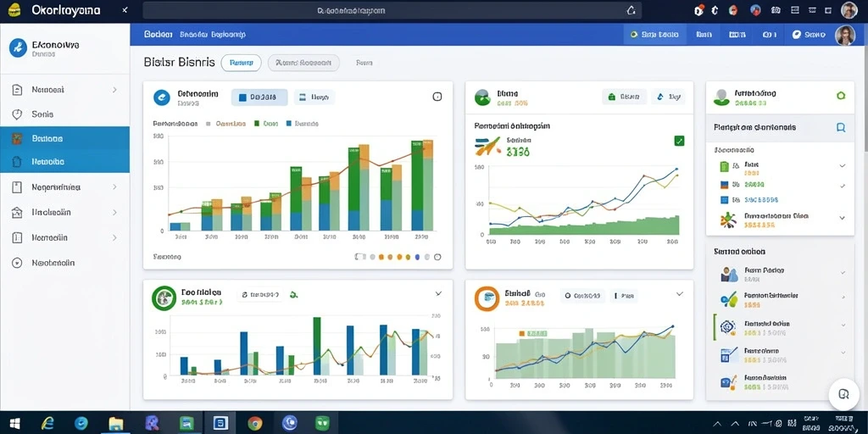The height and width of the screenshot is (434, 868).
Task: Click the plain text link after the grey pill button
Action: (x=364, y=63)
